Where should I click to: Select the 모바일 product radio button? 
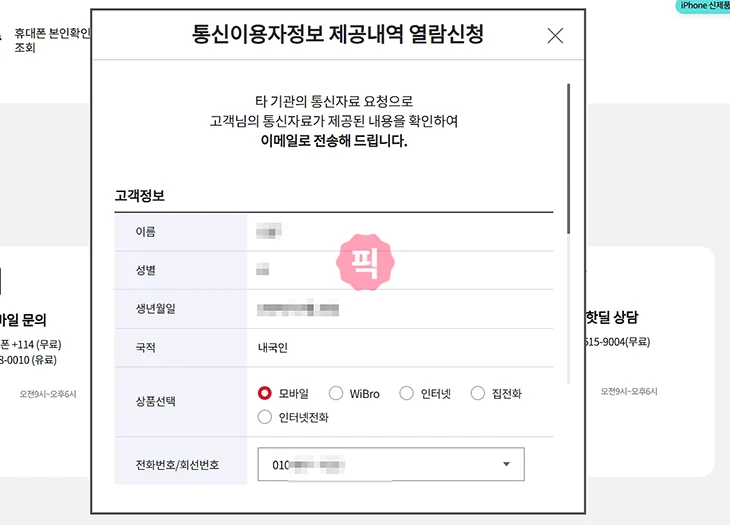(x=266, y=393)
